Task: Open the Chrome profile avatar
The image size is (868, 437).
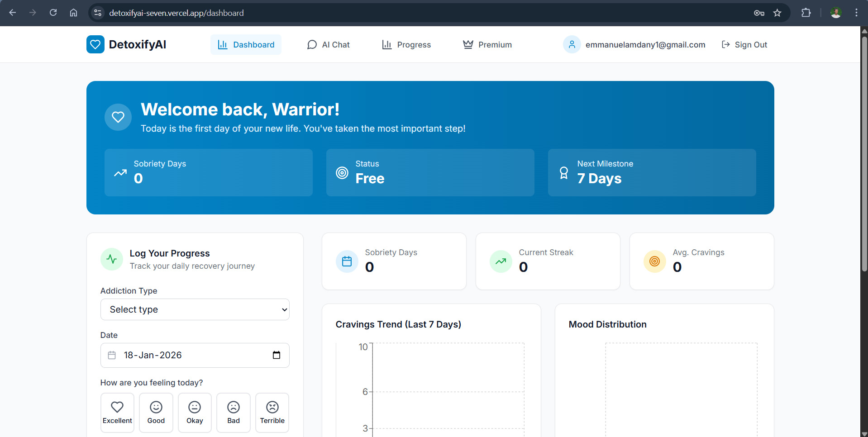Action: [836, 13]
